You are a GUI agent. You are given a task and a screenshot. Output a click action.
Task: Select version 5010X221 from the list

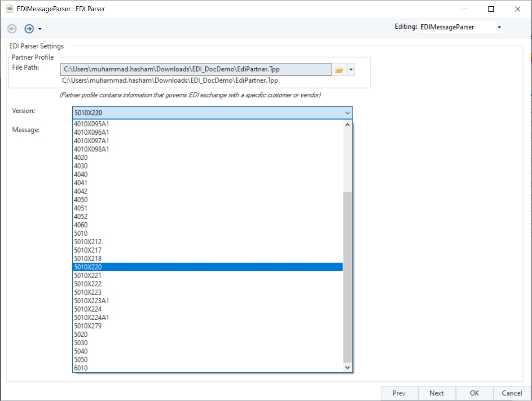coord(88,276)
